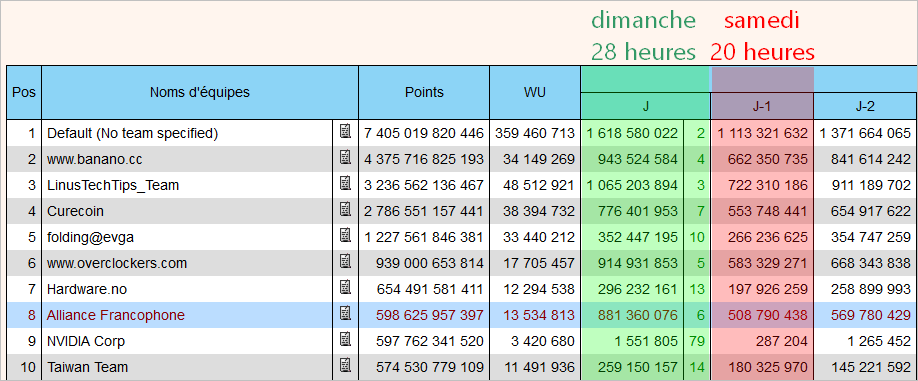This screenshot has width=918, height=381.
Task: Open the Curecoin team stats icon
Action: [345, 210]
